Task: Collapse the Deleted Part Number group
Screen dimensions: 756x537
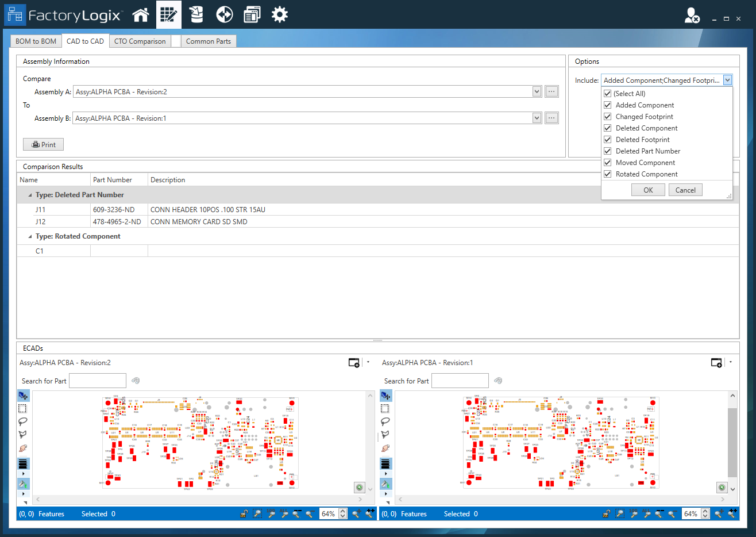Action: 30,195
